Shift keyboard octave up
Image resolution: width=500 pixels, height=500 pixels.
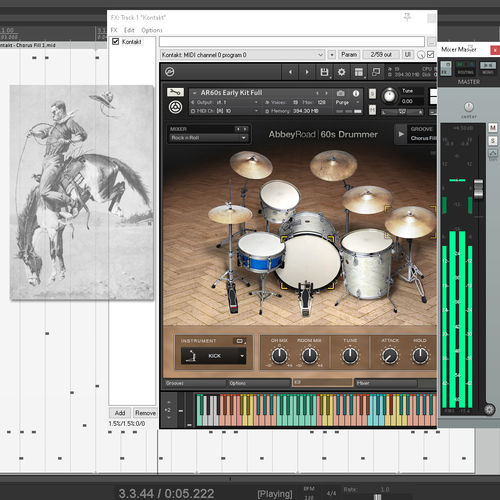169,402
